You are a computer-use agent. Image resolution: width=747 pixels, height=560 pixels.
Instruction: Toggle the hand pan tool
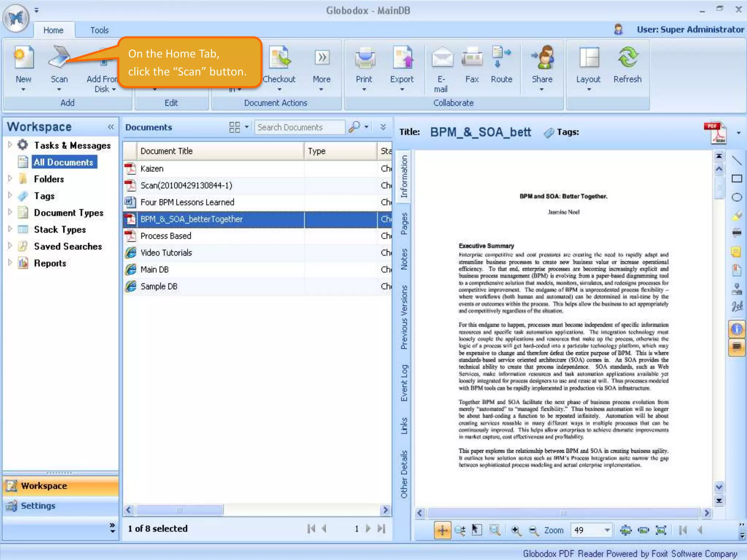point(442,530)
